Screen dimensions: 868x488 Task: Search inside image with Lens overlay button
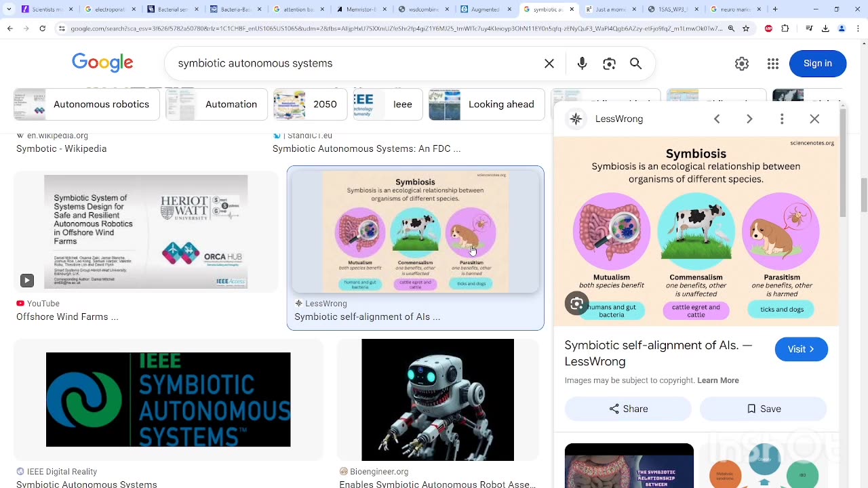click(577, 304)
